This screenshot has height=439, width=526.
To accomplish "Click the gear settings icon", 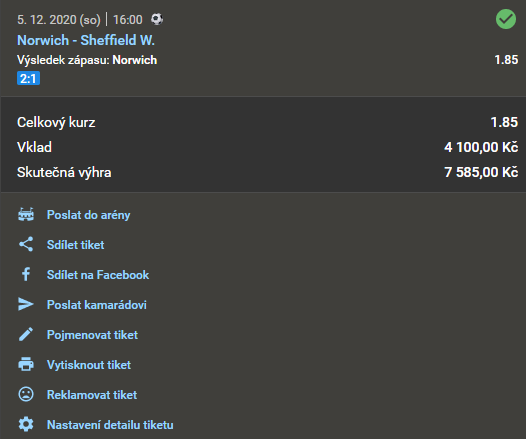I will pyautogui.click(x=26, y=424).
